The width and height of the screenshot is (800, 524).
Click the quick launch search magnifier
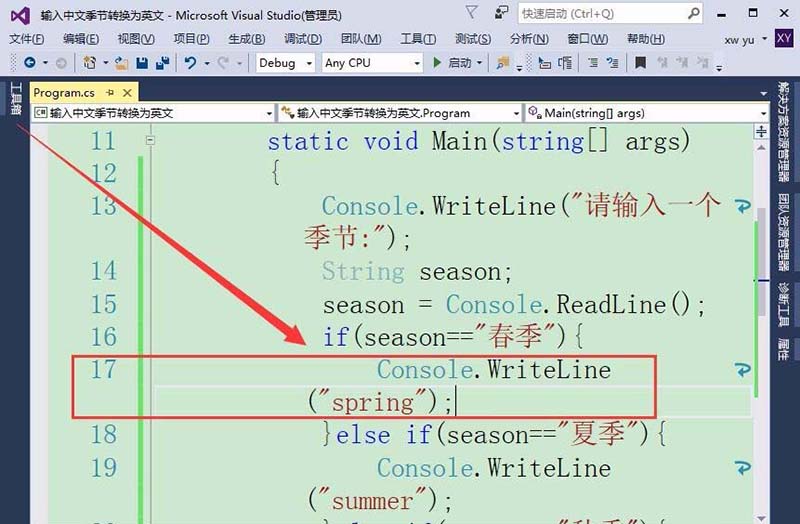click(693, 13)
